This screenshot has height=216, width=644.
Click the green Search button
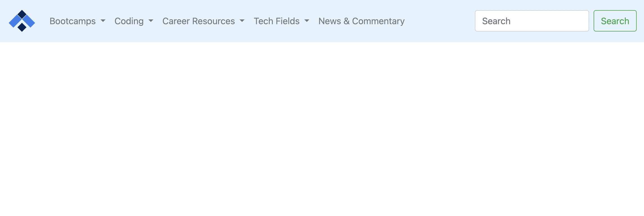coord(615,21)
